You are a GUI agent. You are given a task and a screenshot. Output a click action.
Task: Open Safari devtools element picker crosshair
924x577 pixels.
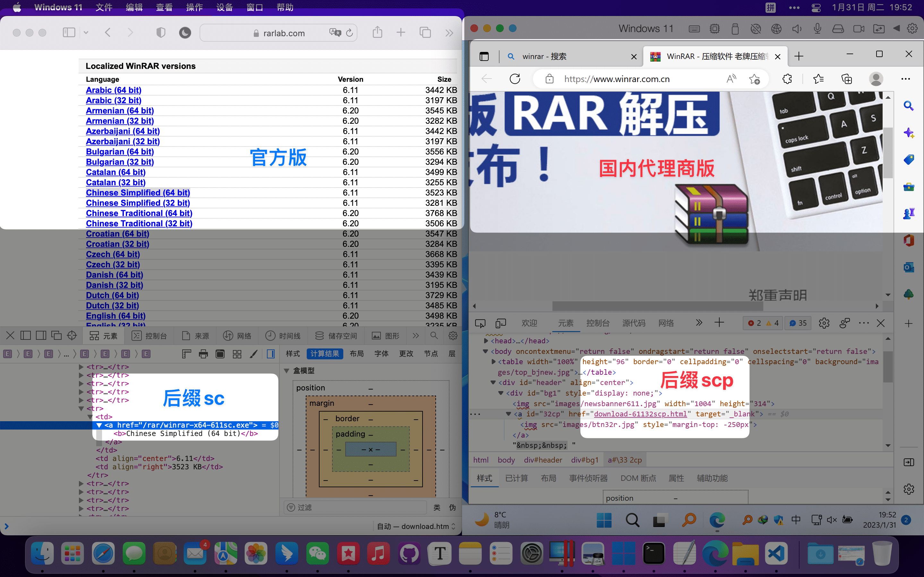pyautogui.click(x=72, y=335)
